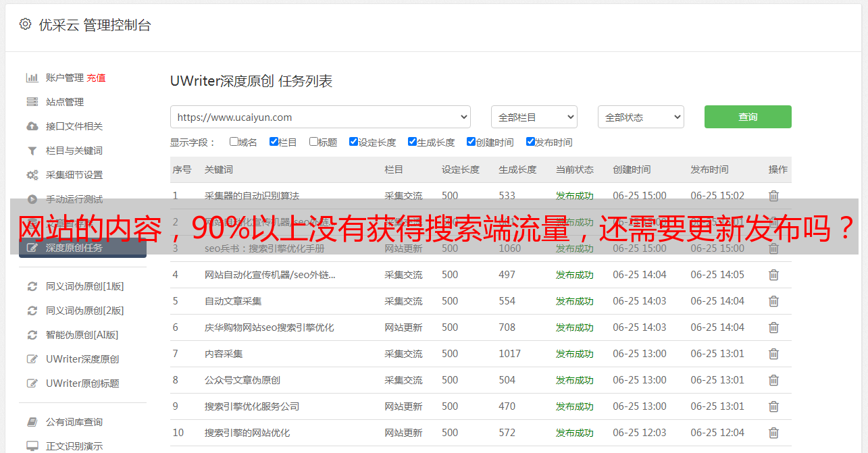
Task: Delete the 内容采集 task via trash icon
Action: pos(773,354)
